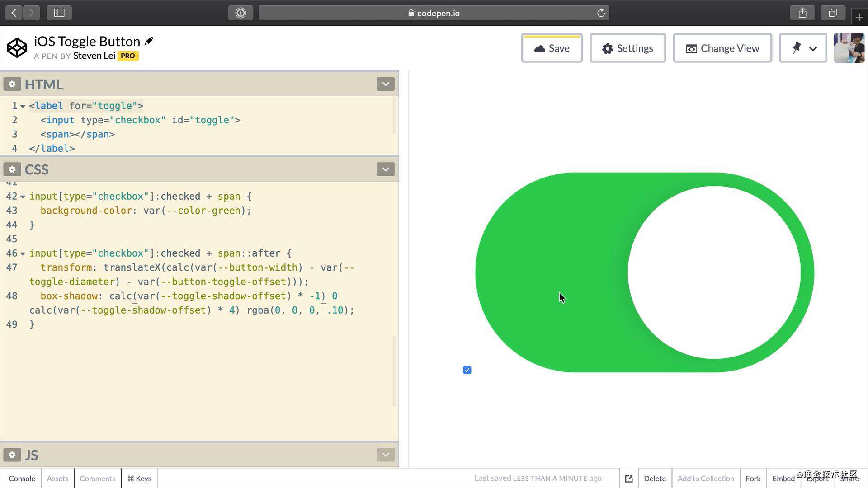Open pen Settings
This screenshot has width=868, height=488.
(627, 48)
